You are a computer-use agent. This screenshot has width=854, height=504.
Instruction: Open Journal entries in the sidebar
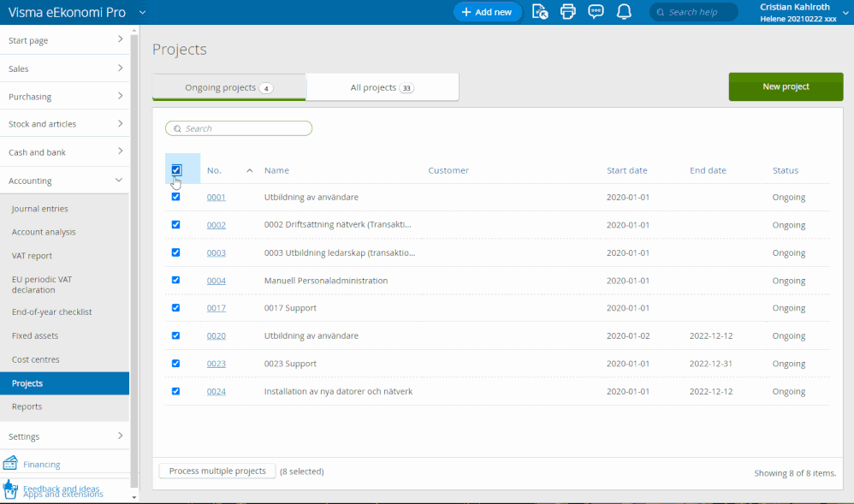click(40, 209)
